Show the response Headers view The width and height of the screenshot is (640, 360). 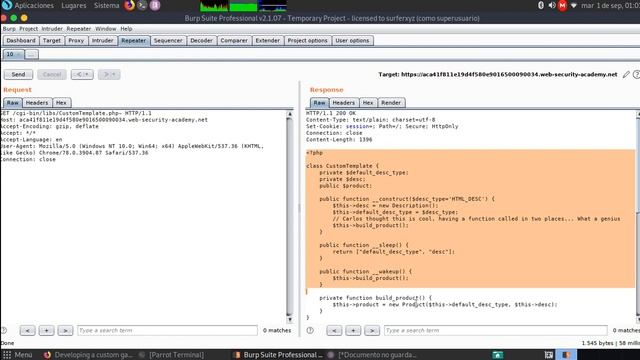point(344,103)
